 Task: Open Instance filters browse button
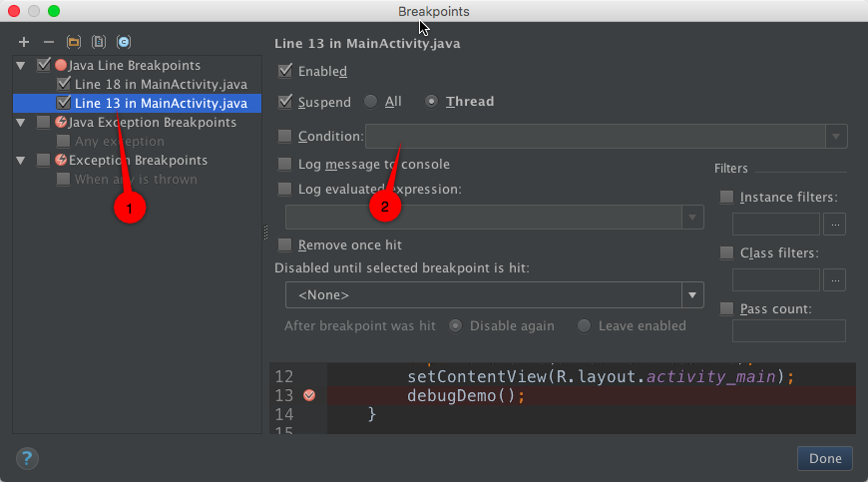pos(835,225)
